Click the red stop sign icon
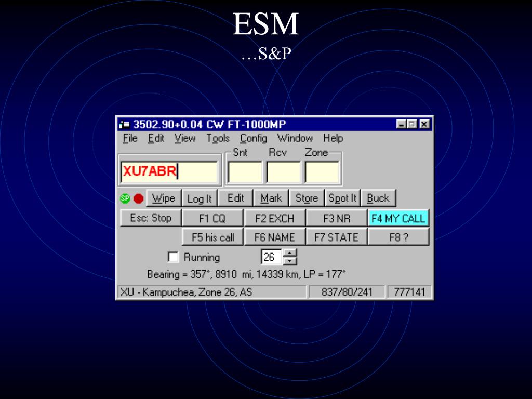This screenshot has height=399, width=532. (x=138, y=198)
